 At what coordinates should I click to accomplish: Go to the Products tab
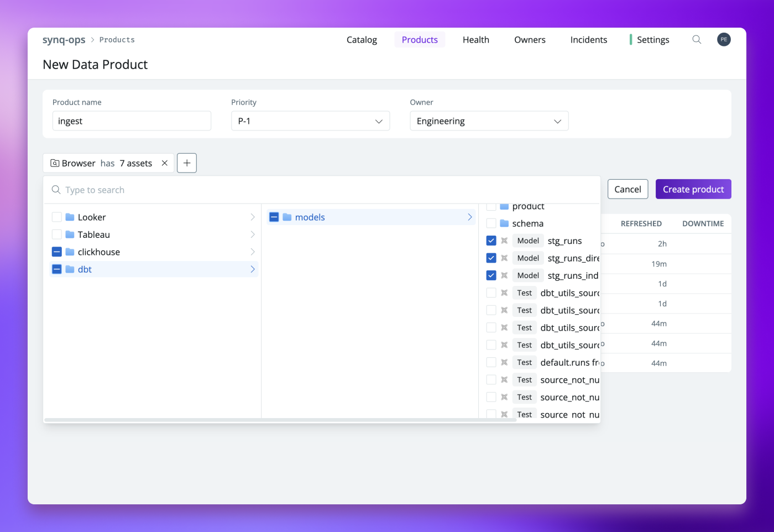point(420,40)
